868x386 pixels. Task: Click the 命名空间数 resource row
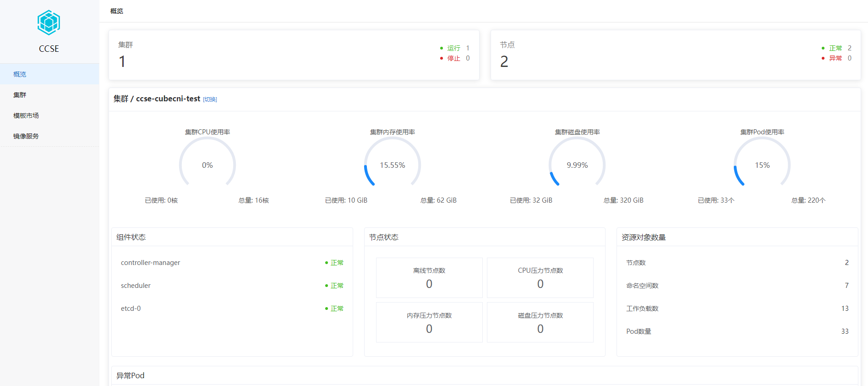coord(737,286)
